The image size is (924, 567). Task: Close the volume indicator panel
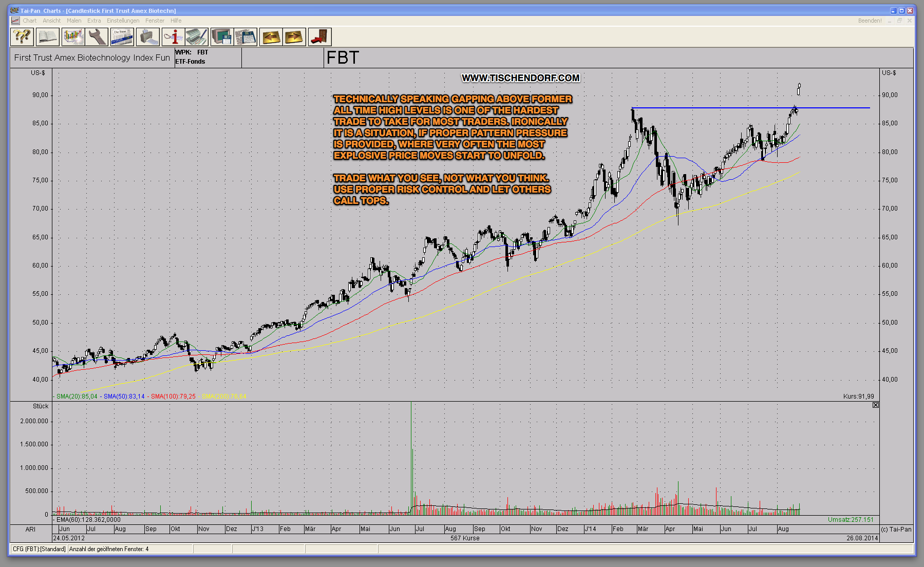pyautogui.click(x=876, y=405)
